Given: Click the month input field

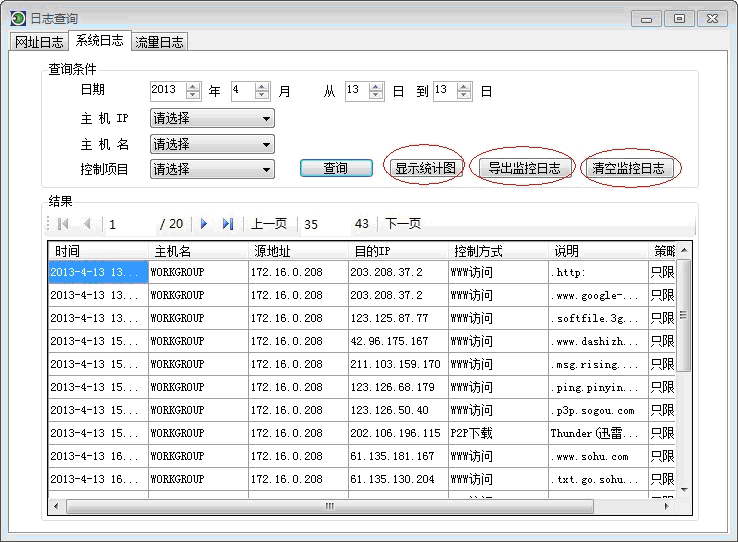Looking at the screenshot, I should (243, 90).
